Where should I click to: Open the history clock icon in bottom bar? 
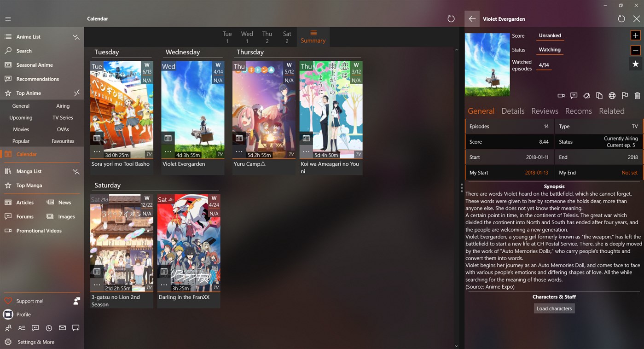coord(49,328)
